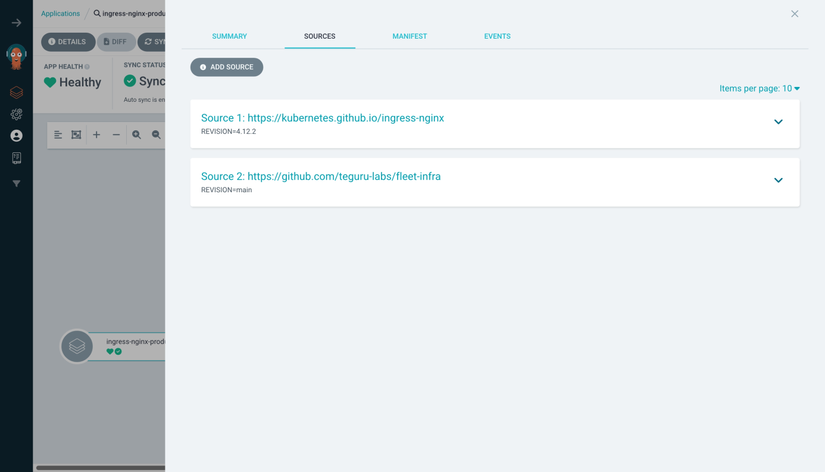Image resolution: width=825 pixels, height=472 pixels.
Task: Click the green Synced check icon
Action: point(129,81)
